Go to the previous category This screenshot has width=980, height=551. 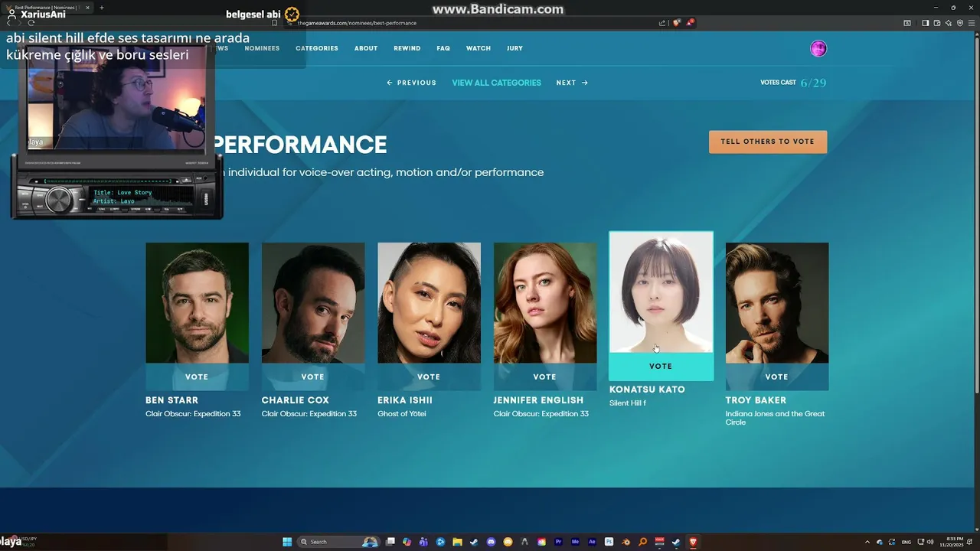click(411, 83)
